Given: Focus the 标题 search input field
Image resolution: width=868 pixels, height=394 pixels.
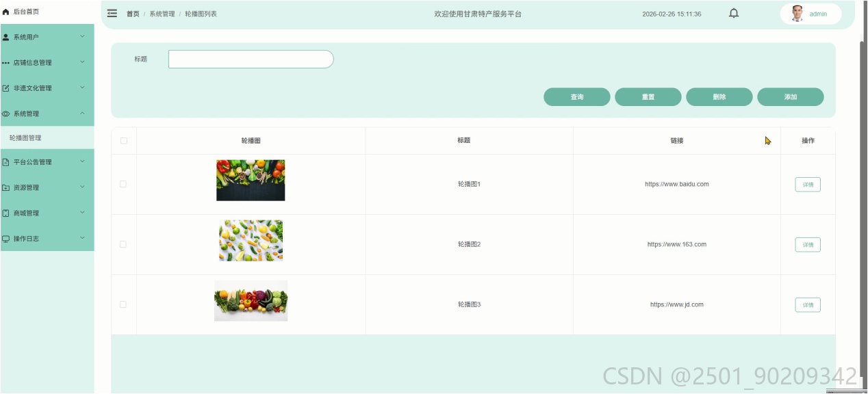Looking at the screenshot, I should [x=251, y=60].
